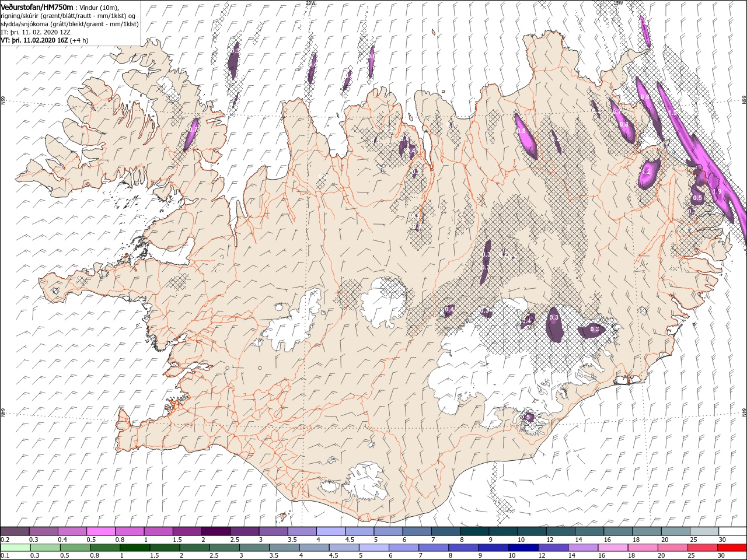
Task: Pick the bright pink 0.5 swatch on upper scale
Action: [101, 531]
